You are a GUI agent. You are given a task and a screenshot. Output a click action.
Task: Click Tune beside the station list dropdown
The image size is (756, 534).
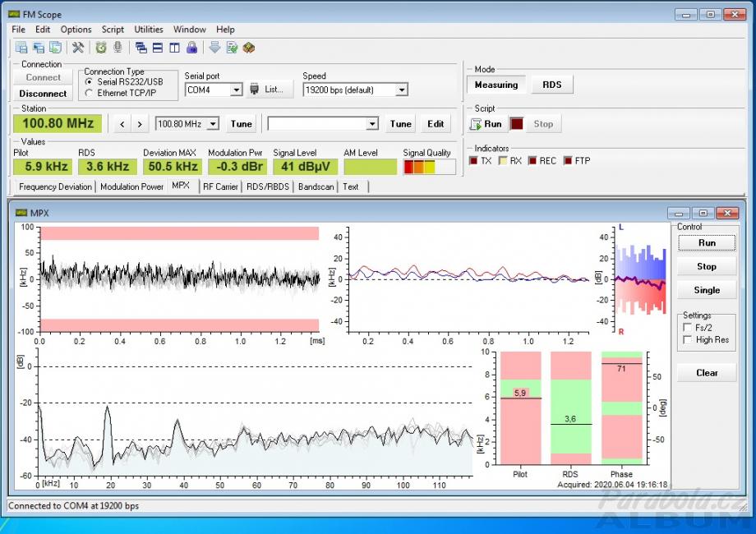pyautogui.click(x=401, y=124)
